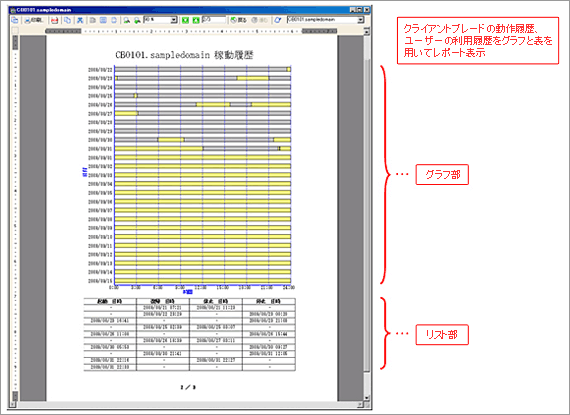Click the 0:00 axis label
Screen dimensions: 570x415
click(114, 287)
